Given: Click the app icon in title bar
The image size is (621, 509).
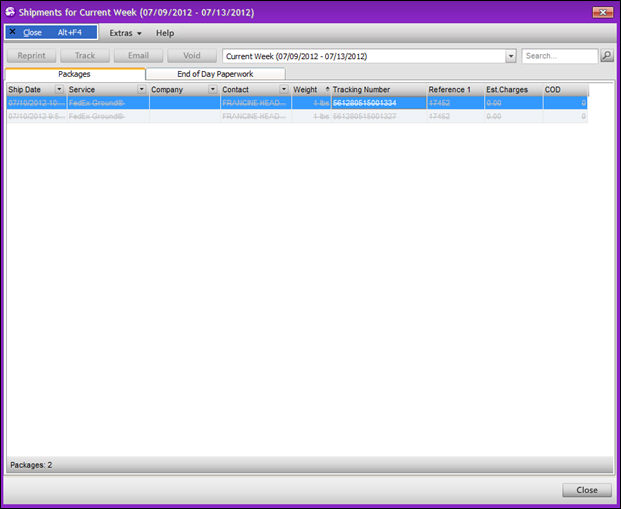Looking at the screenshot, I should pyautogui.click(x=10, y=11).
